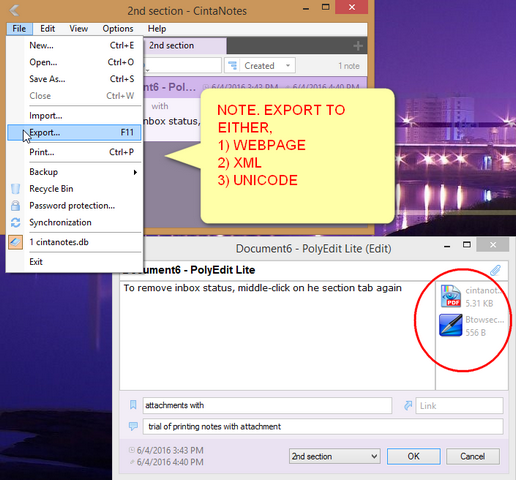Viewport: 516px width, 480px height.
Task: Choose Exit from the File menu
Action: [x=74, y=262]
